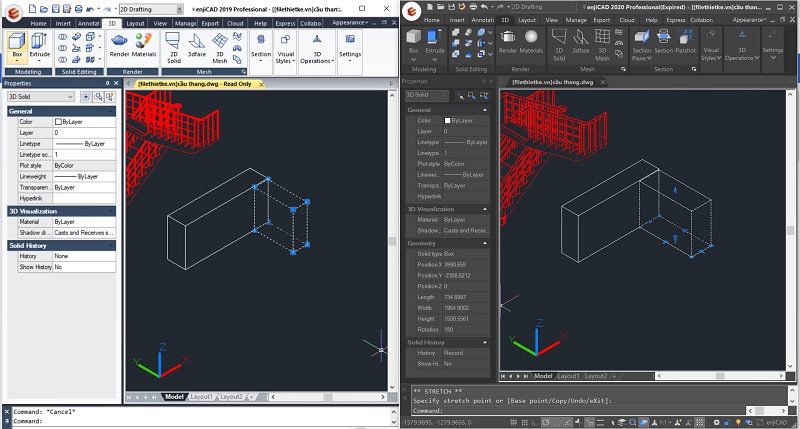The image size is (800, 429).
Task: Click the Help tab in enjiCAD 2019
Action: 260,23
